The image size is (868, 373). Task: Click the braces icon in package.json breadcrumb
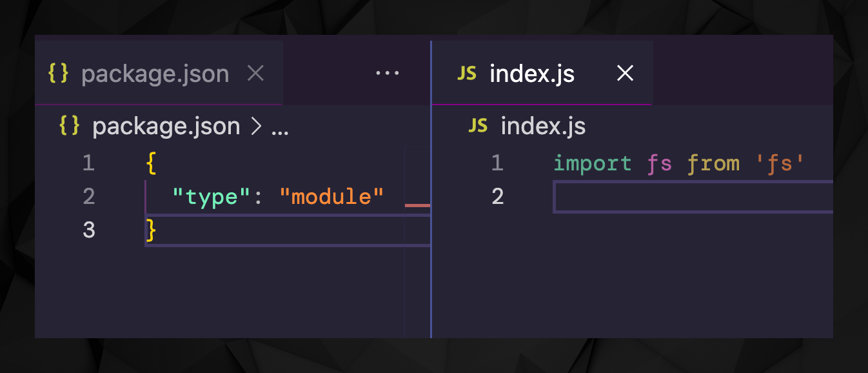point(69,125)
